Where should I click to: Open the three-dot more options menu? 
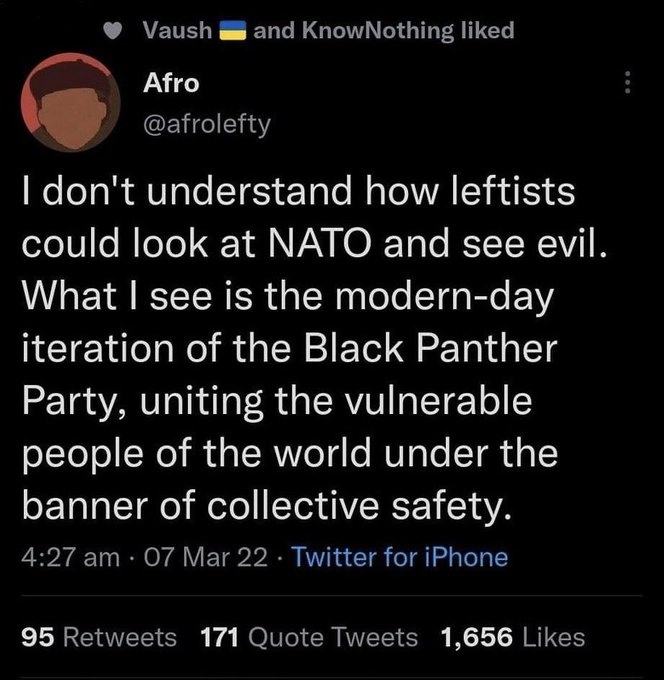coord(627,83)
